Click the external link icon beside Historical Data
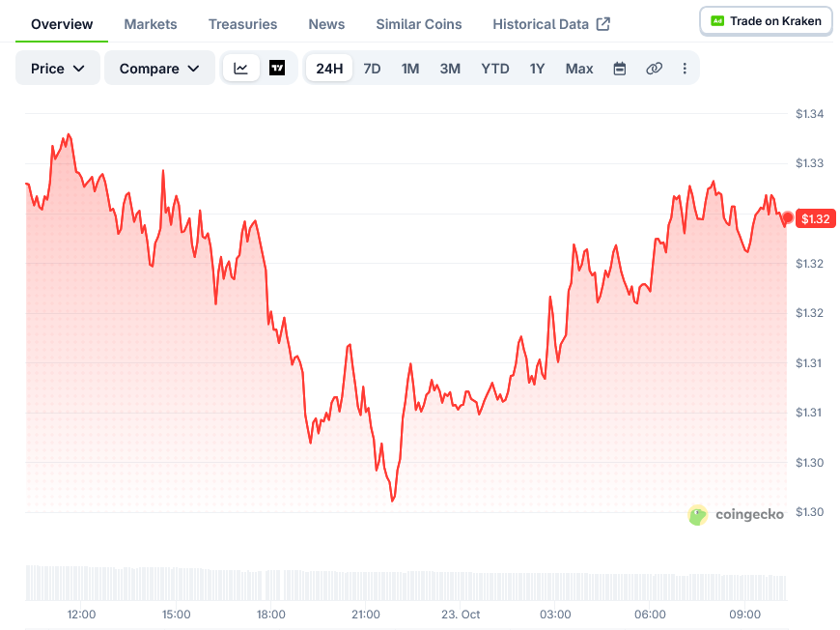Viewport: 840px width, 630px height. tap(603, 24)
